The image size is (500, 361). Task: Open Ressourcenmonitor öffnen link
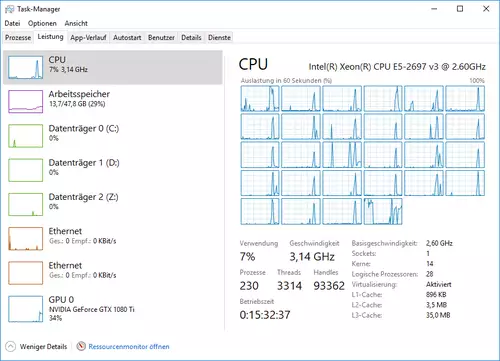129,347
